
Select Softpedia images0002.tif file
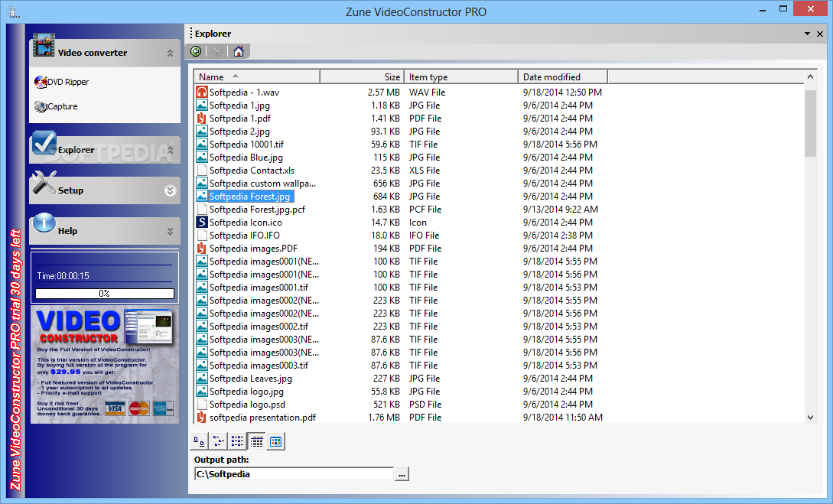pyautogui.click(x=259, y=326)
